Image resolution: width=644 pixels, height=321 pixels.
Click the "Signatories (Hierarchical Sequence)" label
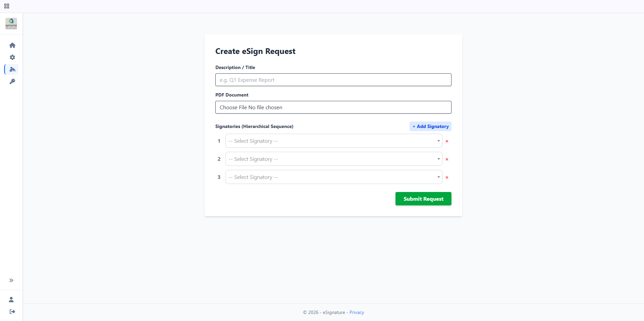click(254, 126)
